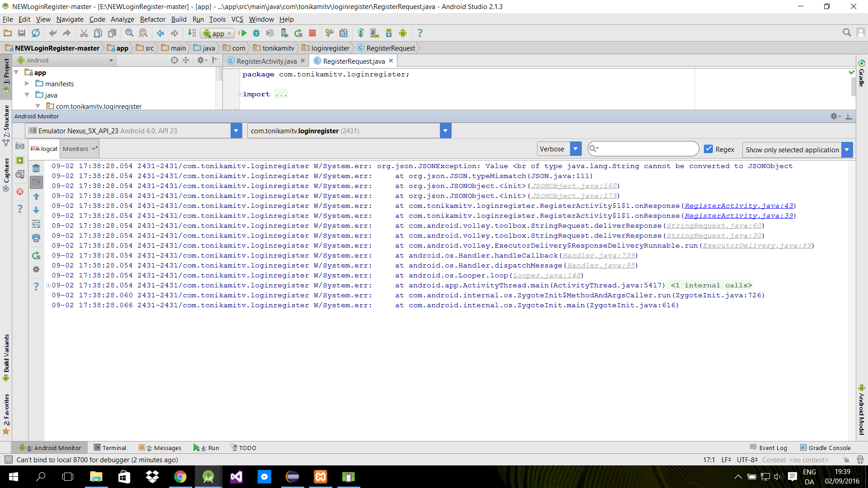This screenshot has width=868, height=488.
Task: Click the Screen Record icon in Android Monitor
Action: (x=20, y=160)
